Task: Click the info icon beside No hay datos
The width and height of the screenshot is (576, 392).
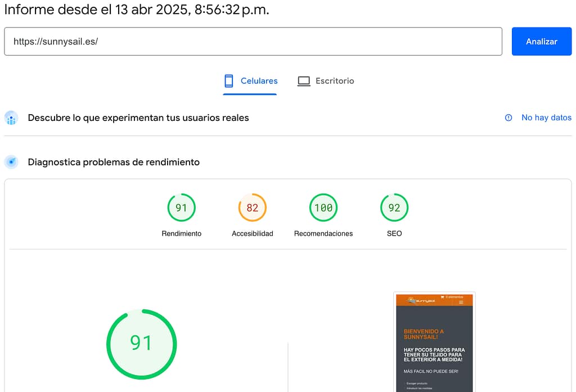Action: pos(508,118)
